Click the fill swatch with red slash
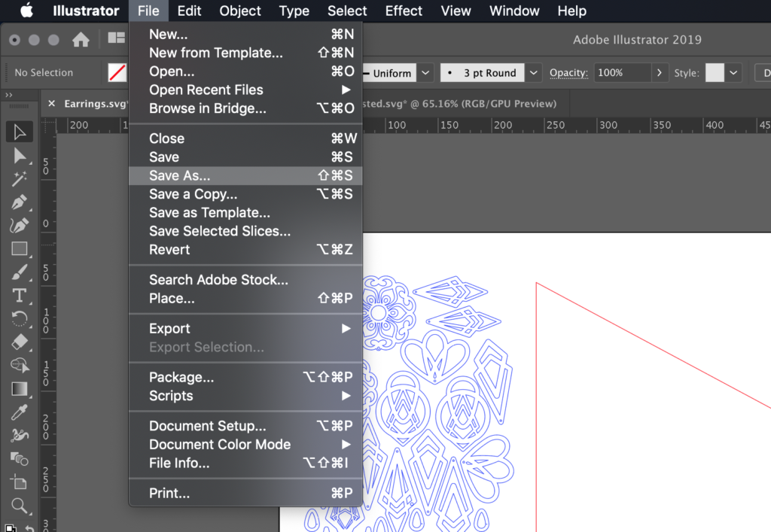The image size is (771, 532). click(117, 73)
